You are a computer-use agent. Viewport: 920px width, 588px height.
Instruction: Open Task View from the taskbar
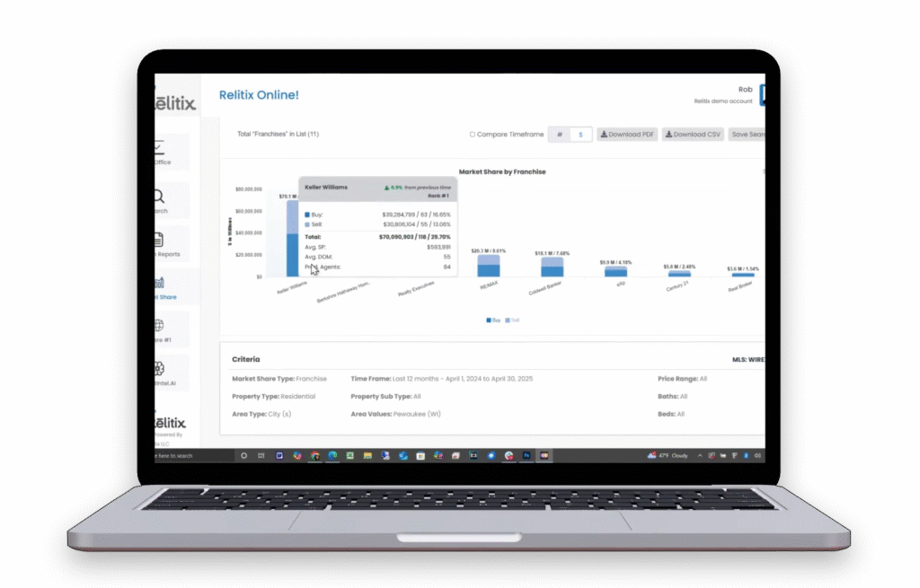261,455
